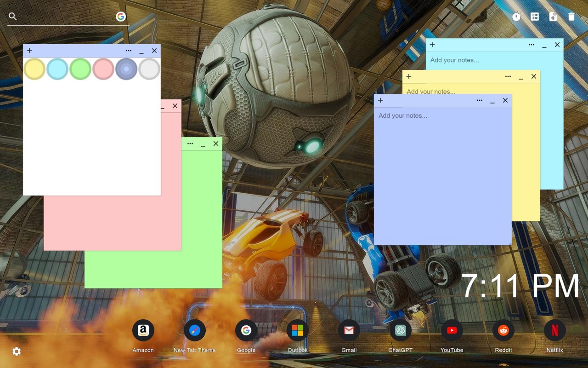Screen dimensions: 588x368
Task: Open the Netflix shortcut
Action: click(x=555, y=330)
